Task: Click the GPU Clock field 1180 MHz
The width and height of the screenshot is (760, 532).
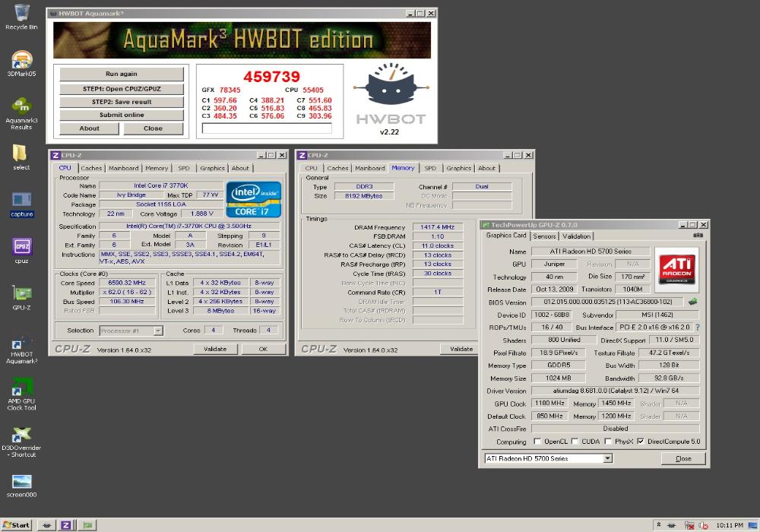Action: (x=549, y=403)
